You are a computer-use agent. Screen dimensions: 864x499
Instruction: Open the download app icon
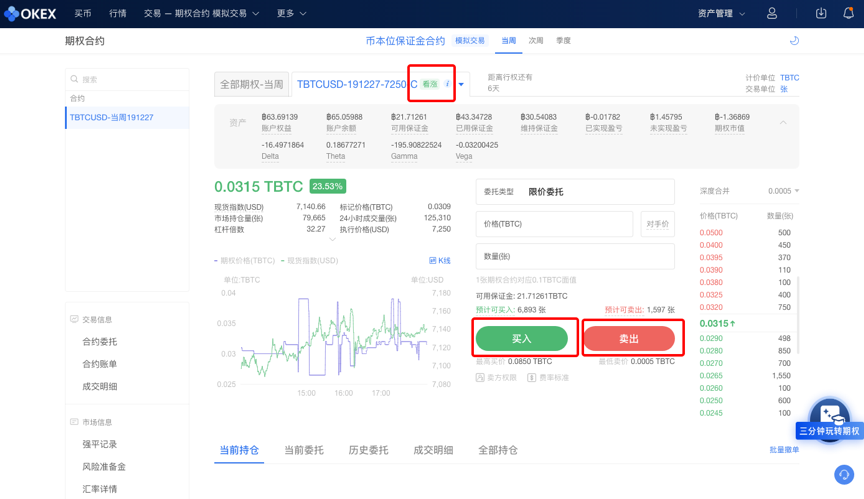(821, 13)
